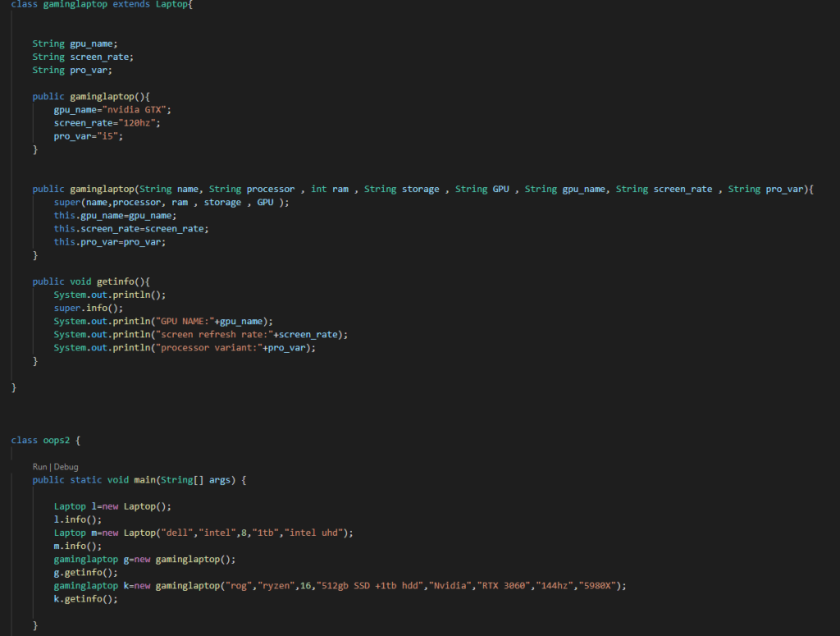Click the Run CodeLens link above main
Viewport: 840px width, 636px height.
tap(39, 467)
